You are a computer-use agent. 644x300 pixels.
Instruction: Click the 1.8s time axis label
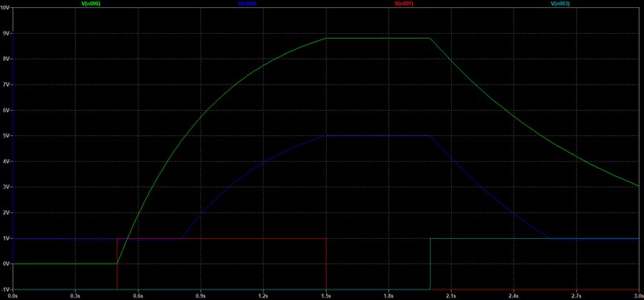tap(389, 295)
